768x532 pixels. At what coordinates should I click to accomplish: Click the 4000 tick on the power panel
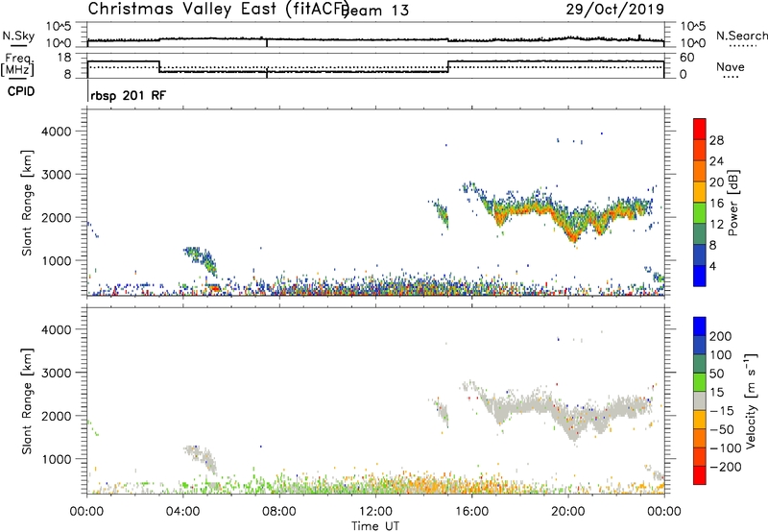tap(57, 132)
